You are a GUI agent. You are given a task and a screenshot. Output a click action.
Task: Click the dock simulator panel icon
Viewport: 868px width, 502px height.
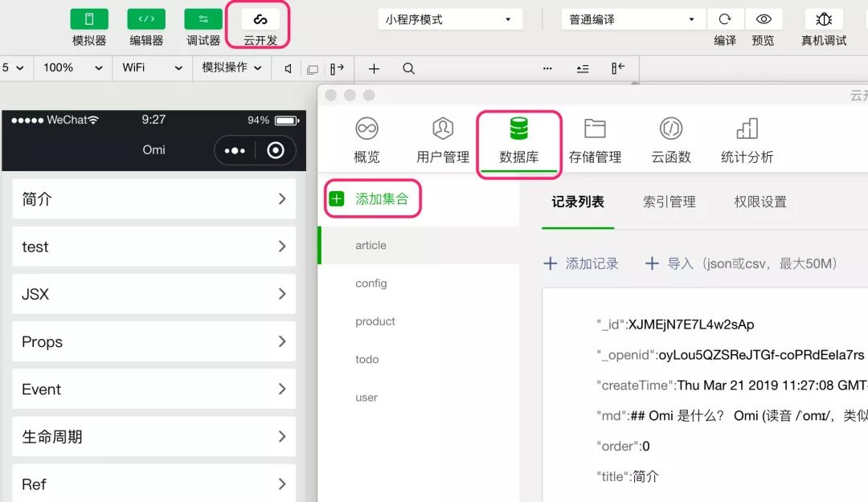pyautogui.click(x=337, y=68)
